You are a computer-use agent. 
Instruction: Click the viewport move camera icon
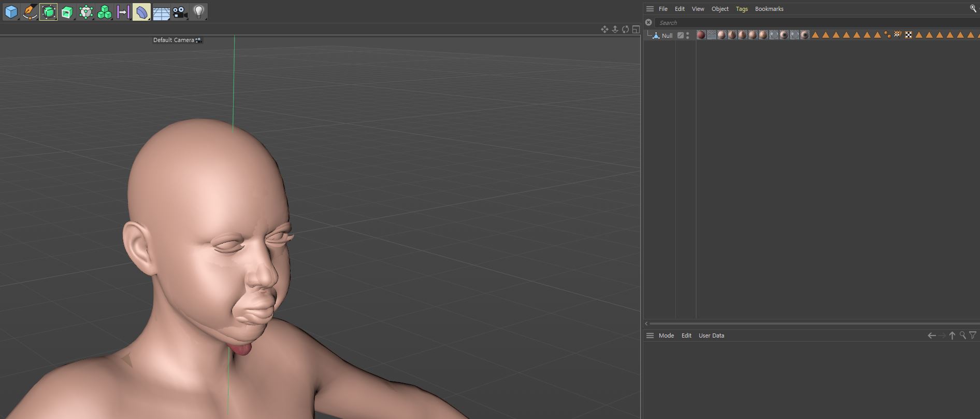point(604,29)
